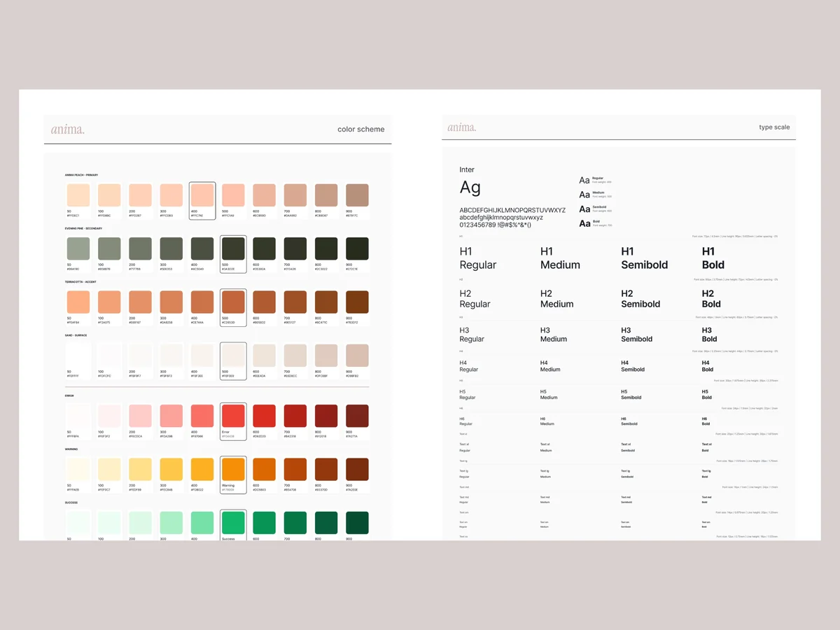The height and width of the screenshot is (630, 840).
Task: Click the 'TERRACOTTA - ACCENT' section label
Action: tap(80, 281)
